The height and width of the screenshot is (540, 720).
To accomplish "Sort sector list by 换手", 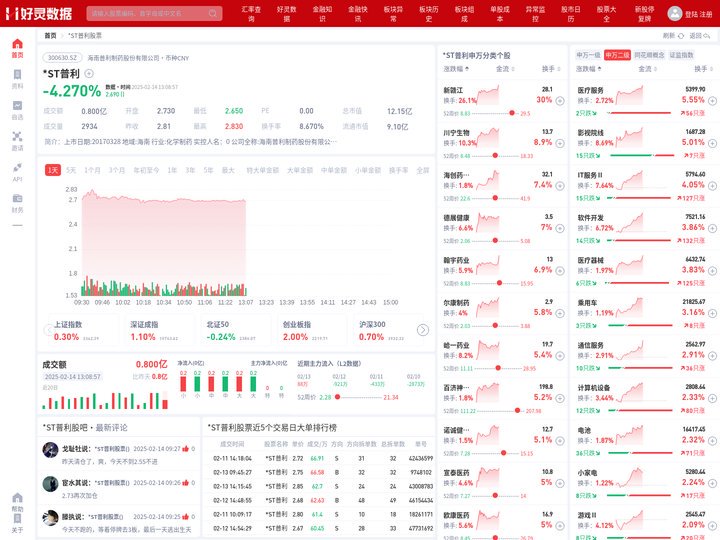I will (703, 69).
